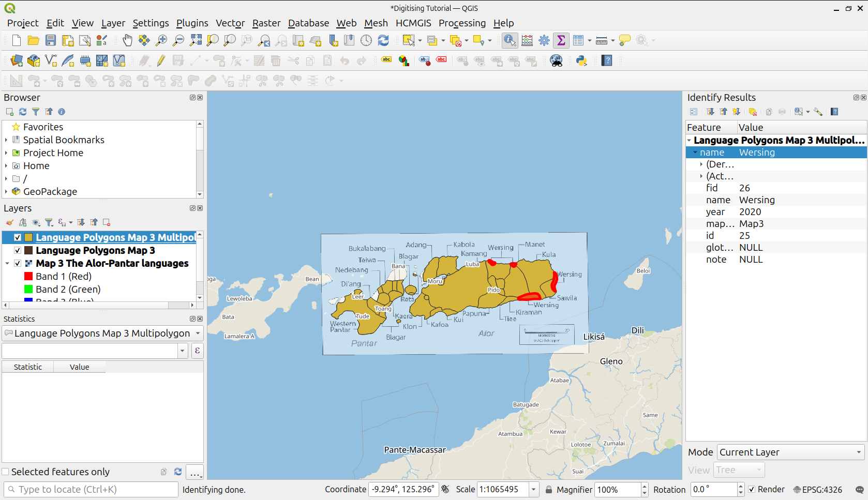
Task: Open the Python Console icon
Action: [x=581, y=60]
